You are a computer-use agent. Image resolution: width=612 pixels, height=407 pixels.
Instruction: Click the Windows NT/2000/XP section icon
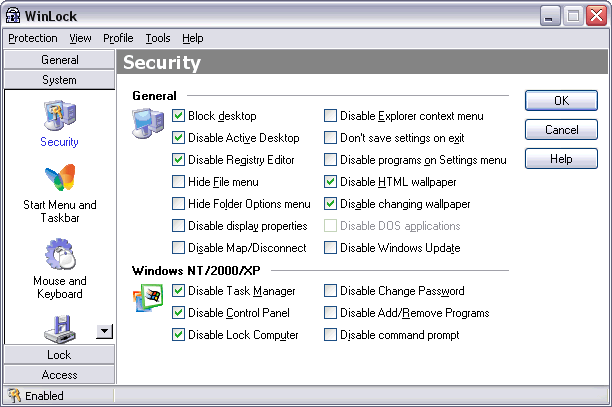point(147,297)
